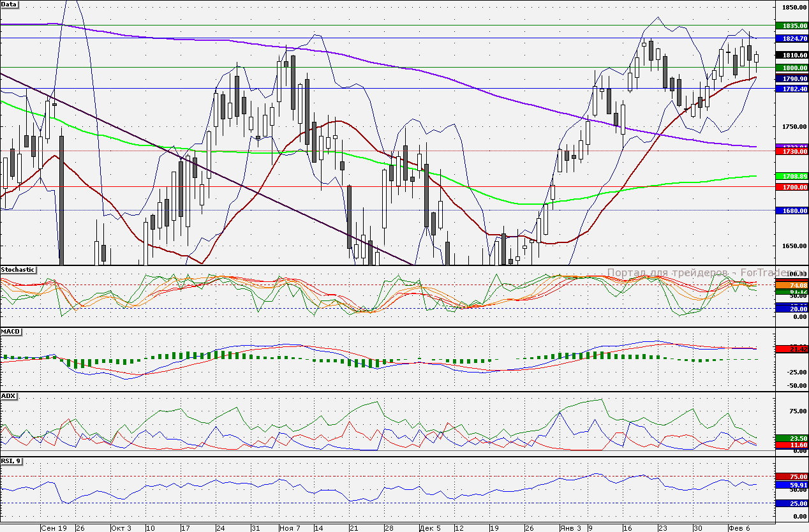This screenshot has width=809, height=532.
Task: Click the ADX indicator panel label
Action: pyautogui.click(x=9, y=396)
